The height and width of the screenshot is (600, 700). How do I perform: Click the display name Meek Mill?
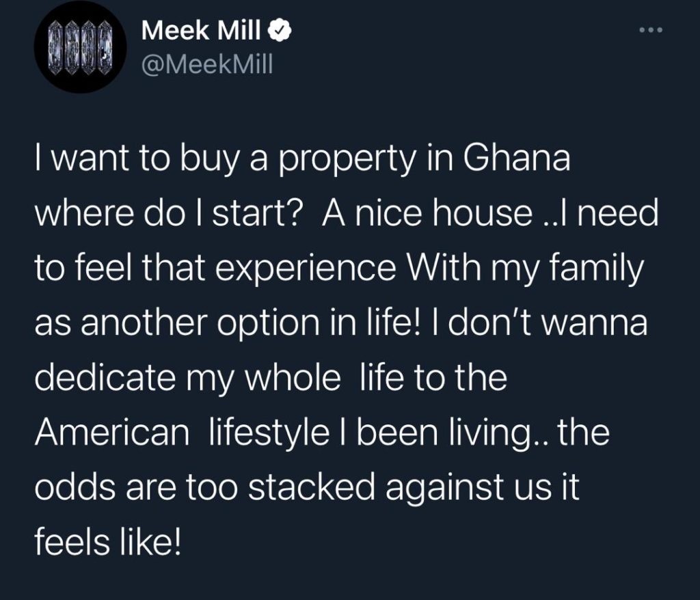pyautogui.click(x=202, y=30)
